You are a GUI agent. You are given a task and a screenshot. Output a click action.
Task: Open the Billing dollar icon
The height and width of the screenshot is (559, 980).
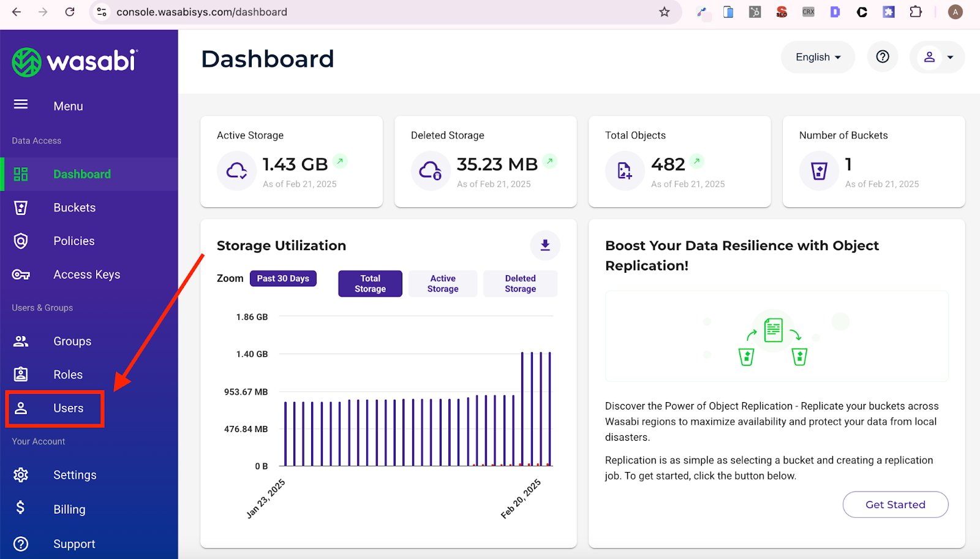(20, 508)
